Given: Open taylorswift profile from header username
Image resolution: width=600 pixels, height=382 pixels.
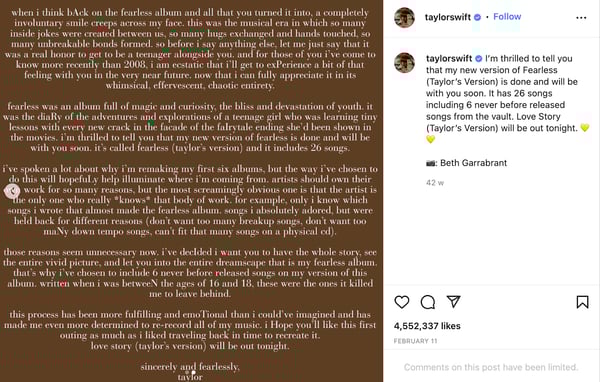Looking at the screenshot, I should point(448,17).
